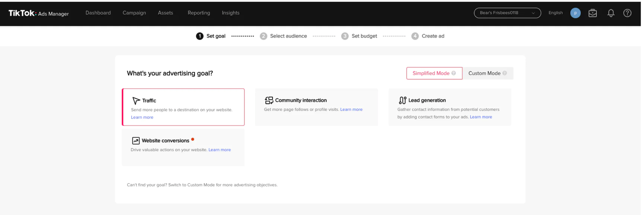Click the Custom Mode info icon
The height and width of the screenshot is (215, 644).
coord(505,73)
